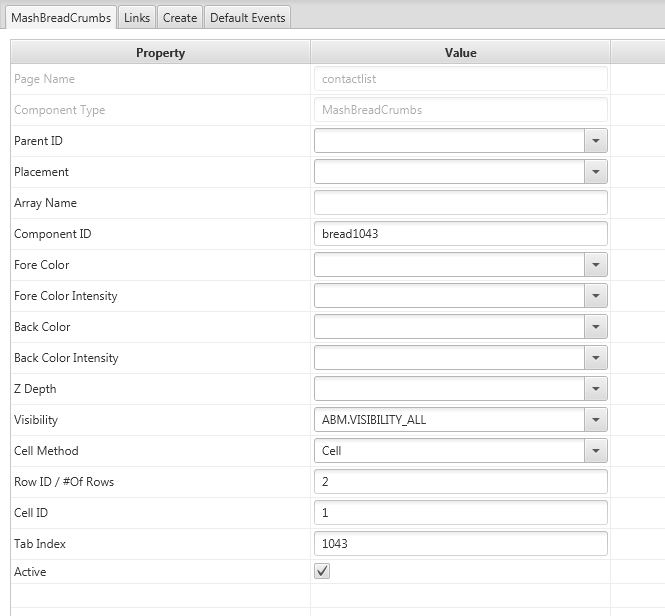Screen dimensions: 665x616
Task: Click the Array Name input field
Action: tap(460, 203)
